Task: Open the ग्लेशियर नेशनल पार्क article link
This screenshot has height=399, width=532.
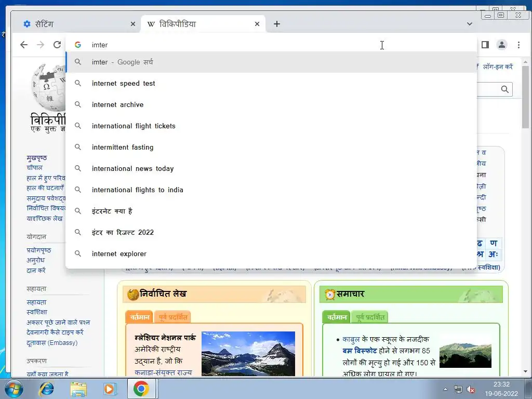Action: click(x=165, y=338)
